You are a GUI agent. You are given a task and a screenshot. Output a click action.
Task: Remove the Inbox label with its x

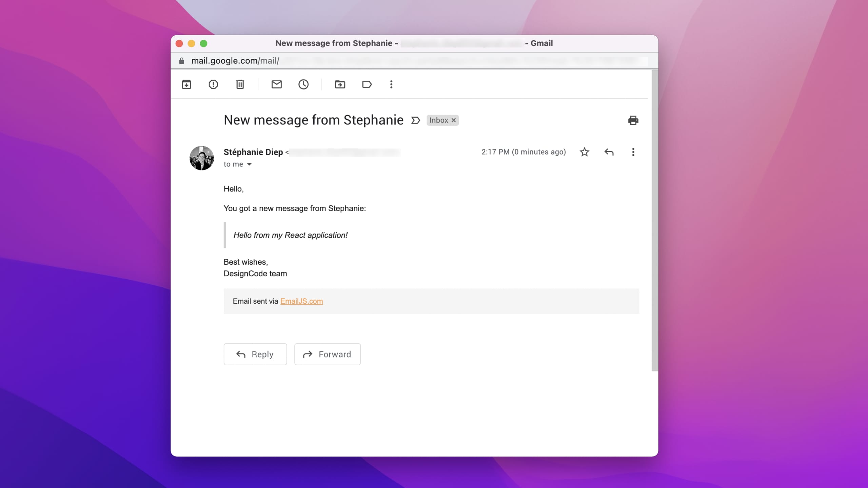[x=454, y=120]
